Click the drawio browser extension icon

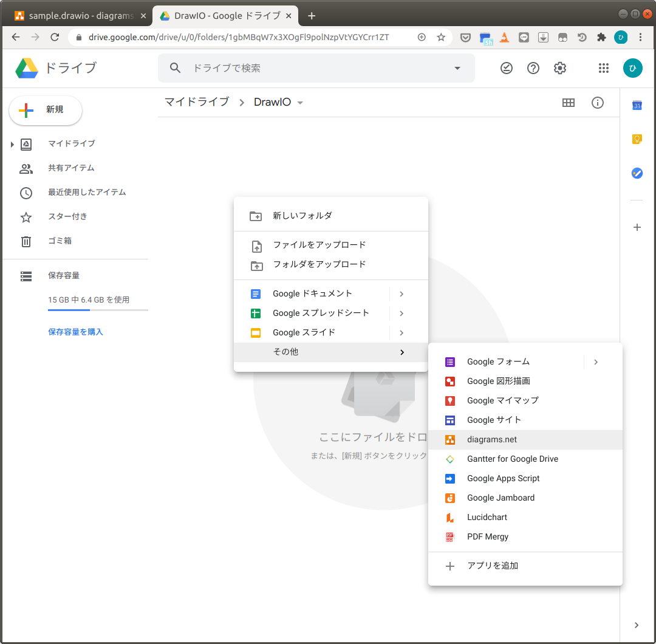click(504, 37)
